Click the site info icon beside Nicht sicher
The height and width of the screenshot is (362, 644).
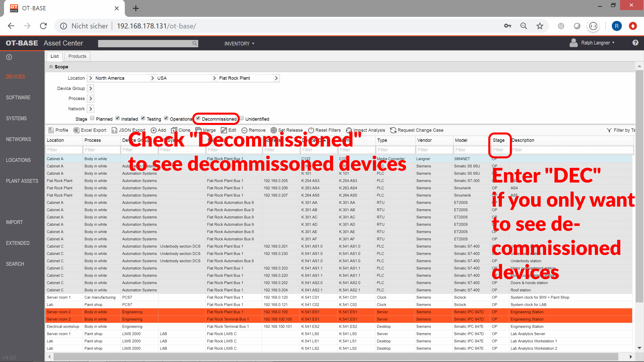point(63,26)
